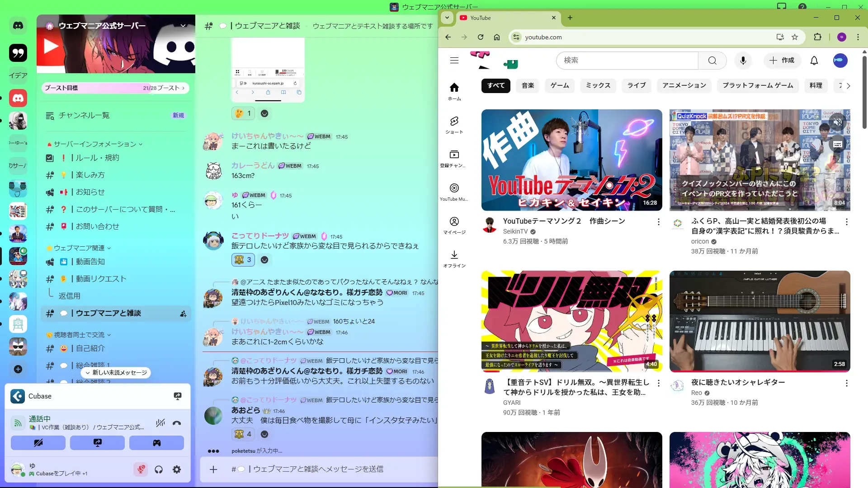Share screen in the voice call

pos(97,443)
